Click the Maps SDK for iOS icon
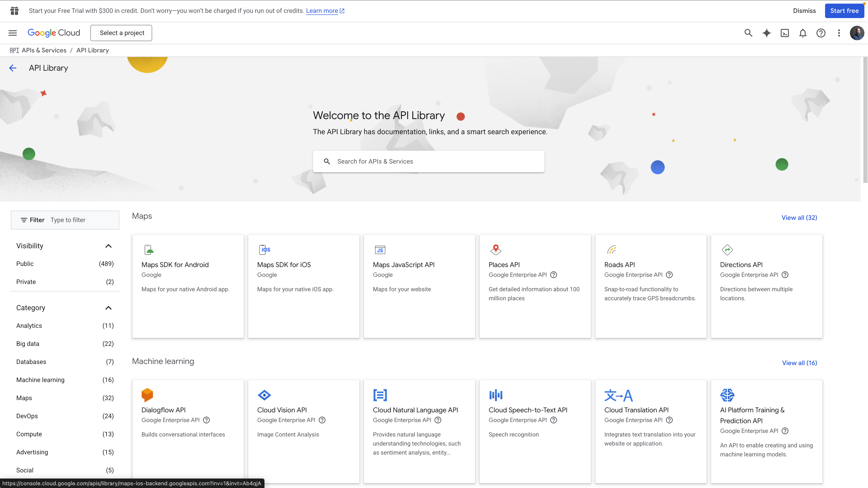 [265, 250]
